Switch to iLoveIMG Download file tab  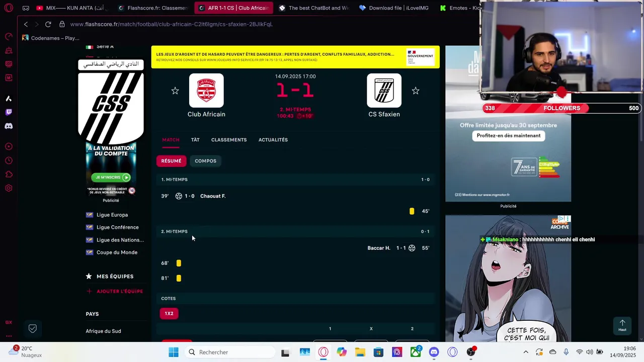pos(394,8)
